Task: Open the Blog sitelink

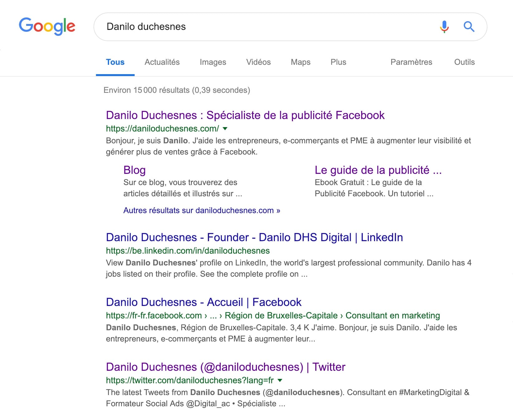Action: pyautogui.click(x=134, y=170)
